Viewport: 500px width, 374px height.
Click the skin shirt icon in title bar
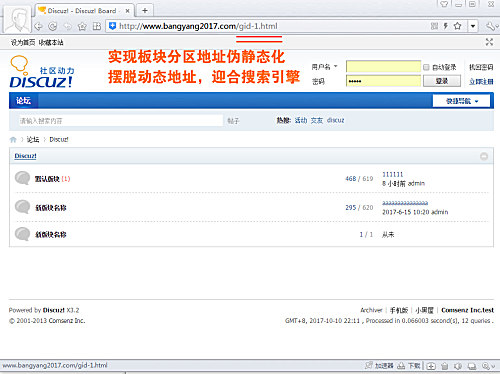click(x=444, y=4)
